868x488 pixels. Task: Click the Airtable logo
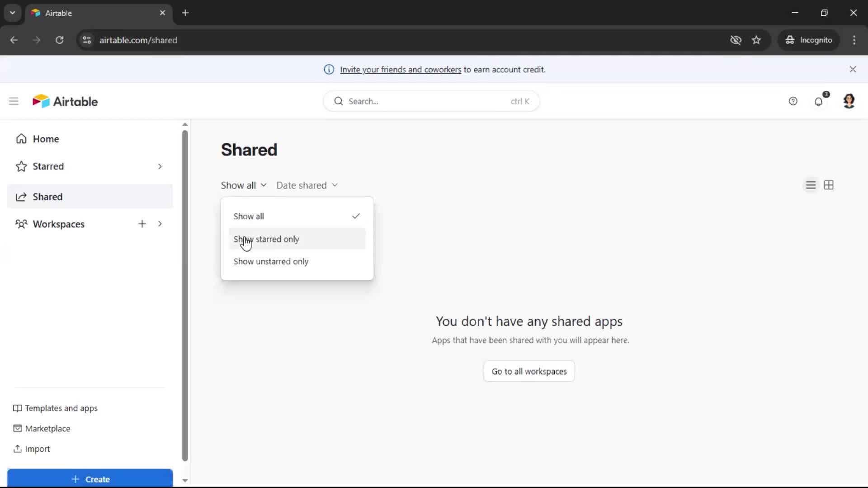pos(65,101)
